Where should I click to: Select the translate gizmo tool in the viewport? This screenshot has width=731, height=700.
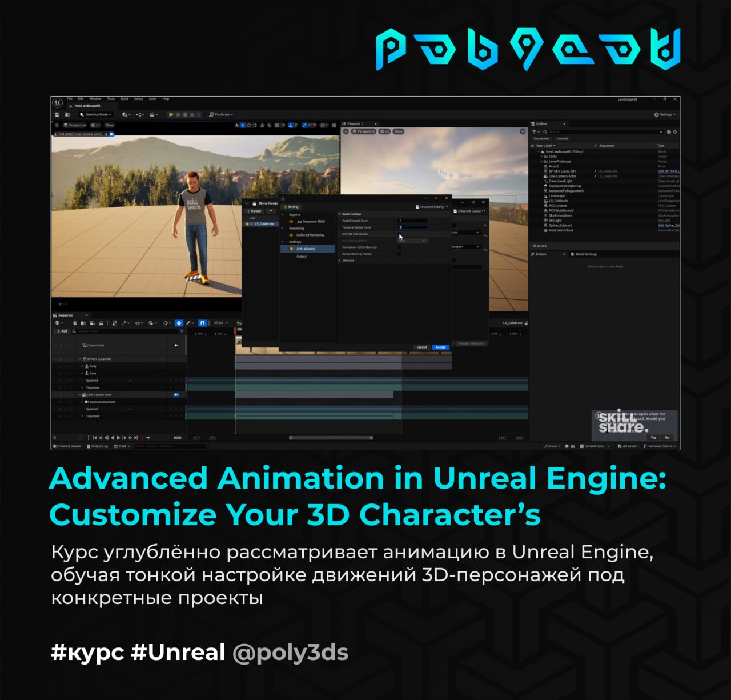coord(243,125)
